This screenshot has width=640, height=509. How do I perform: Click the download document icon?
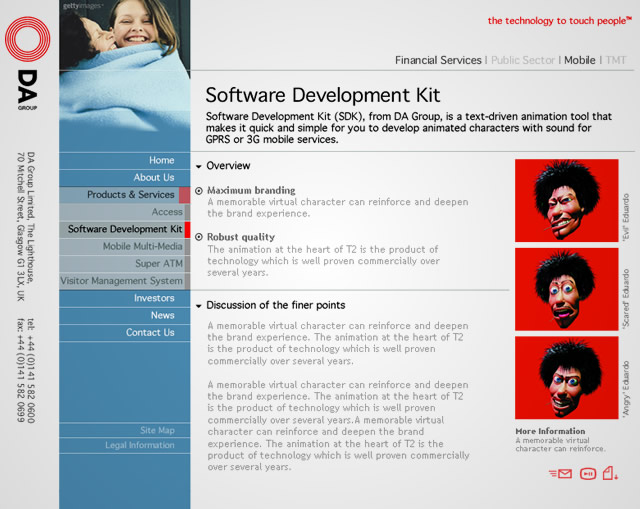(x=610, y=473)
